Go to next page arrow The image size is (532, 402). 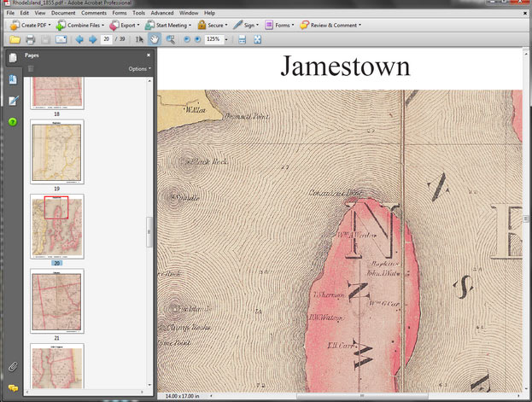(92, 40)
